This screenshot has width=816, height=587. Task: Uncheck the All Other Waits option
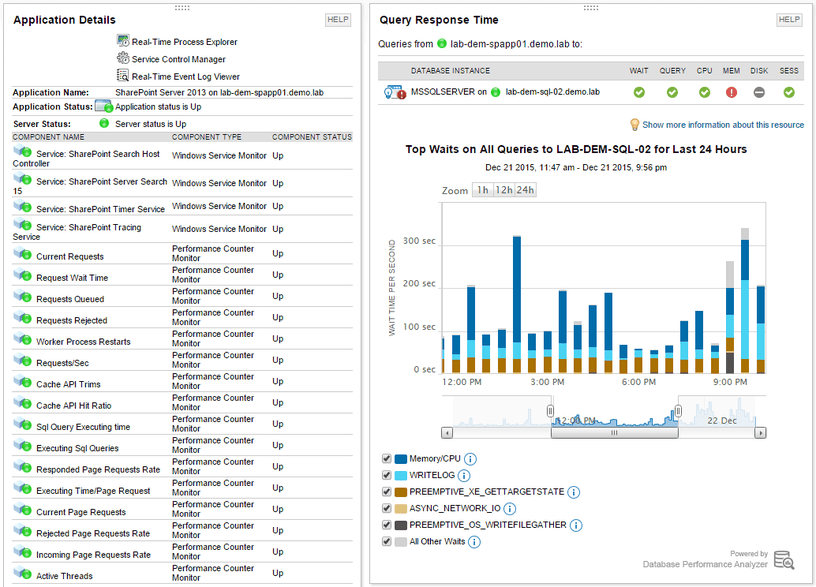point(387,541)
